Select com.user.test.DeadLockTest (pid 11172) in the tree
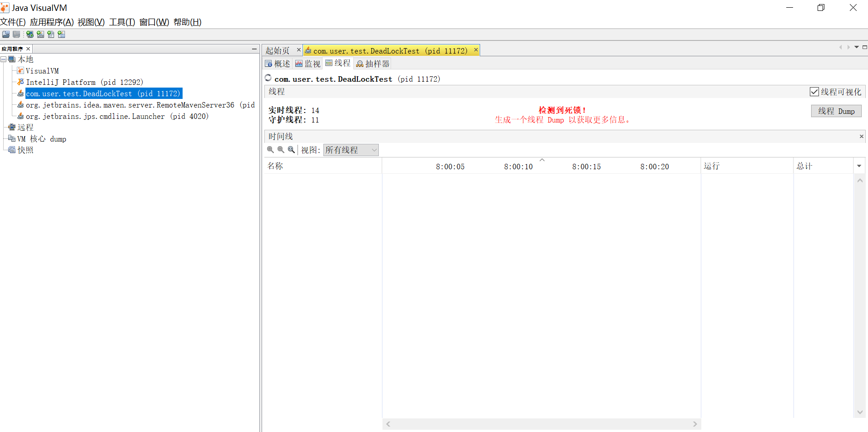The width and height of the screenshot is (868, 432). click(x=104, y=93)
